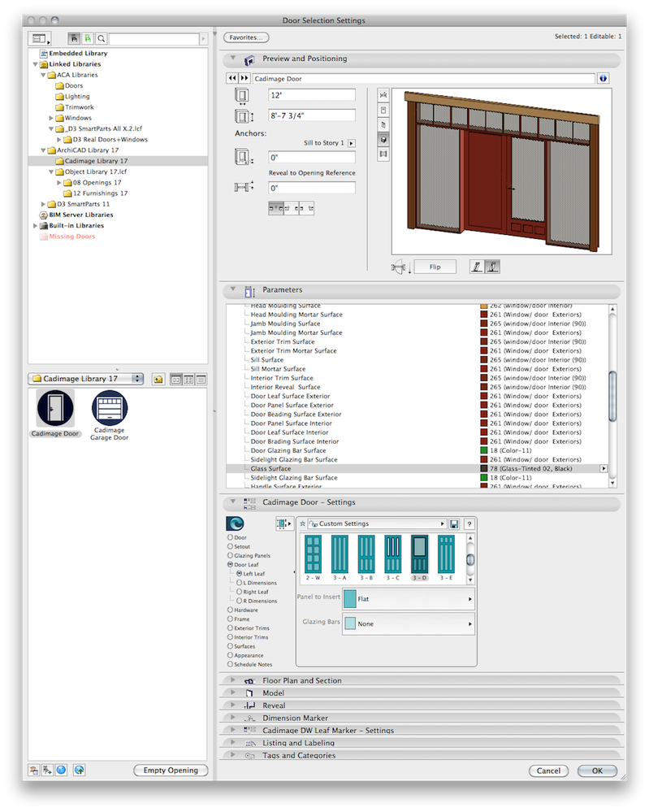649x812 pixels.
Task: Click Glass Surface color swatch
Action: 484,469
